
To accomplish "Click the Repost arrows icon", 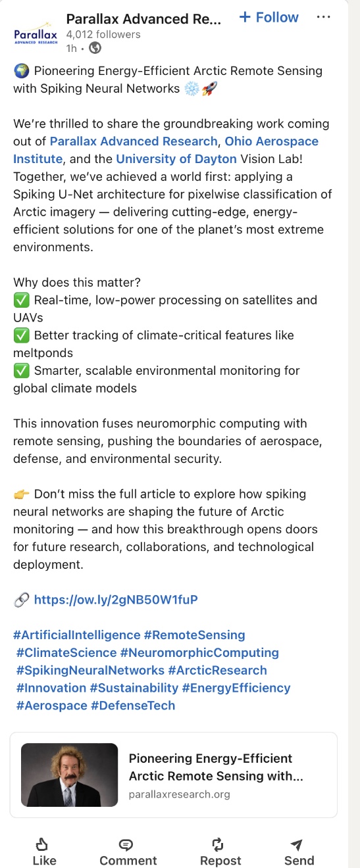I will click(x=219, y=845).
